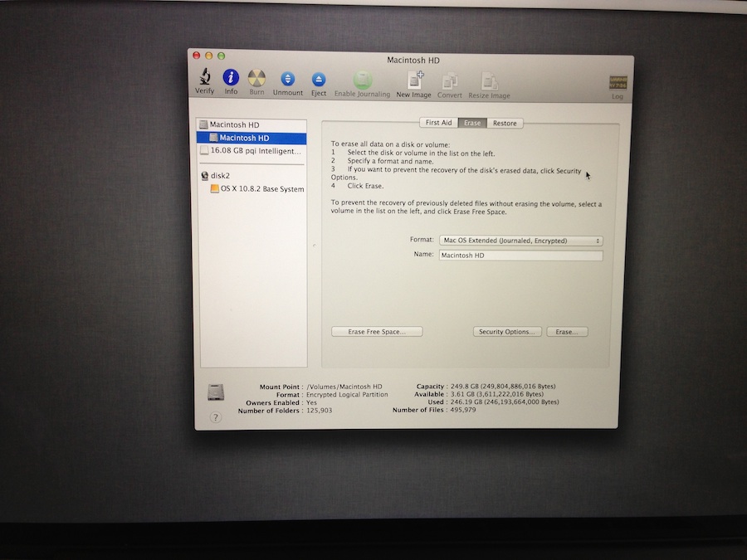The height and width of the screenshot is (560, 747).
Task: Click the Name text field
Action: pyautogui.click(x=520, y=256)
